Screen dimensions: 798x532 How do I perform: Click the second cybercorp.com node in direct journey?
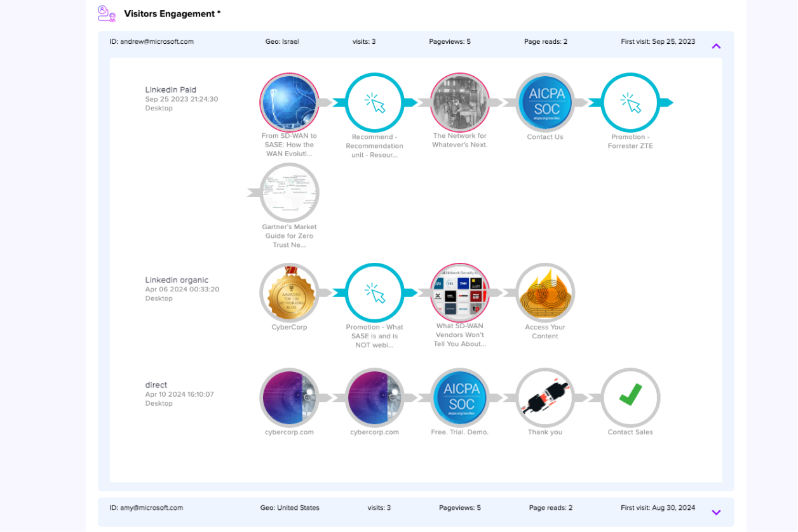tap(375, 398)
